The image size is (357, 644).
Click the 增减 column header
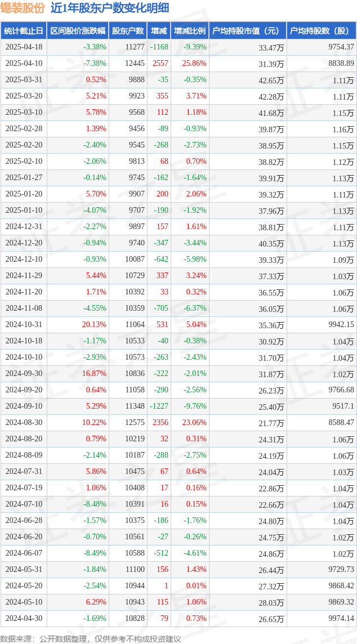tap(159, 31)
